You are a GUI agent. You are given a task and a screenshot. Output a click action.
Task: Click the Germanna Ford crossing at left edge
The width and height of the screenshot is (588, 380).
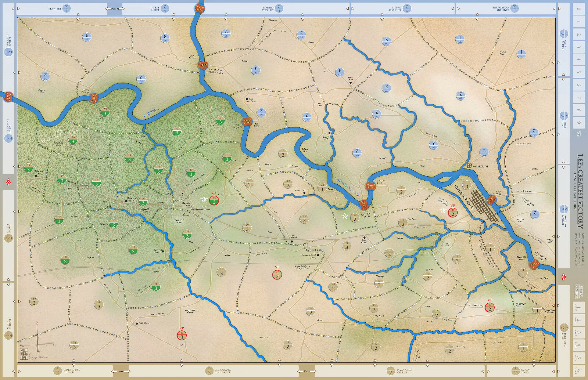(x=8, y=97)
